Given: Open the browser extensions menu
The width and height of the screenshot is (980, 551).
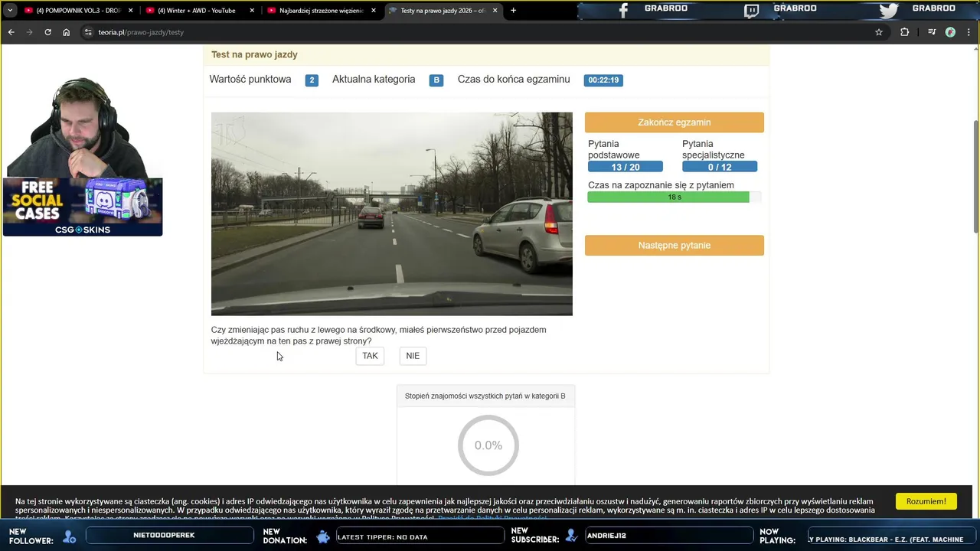Looking at the screenshot, I should tap(904, 32).
